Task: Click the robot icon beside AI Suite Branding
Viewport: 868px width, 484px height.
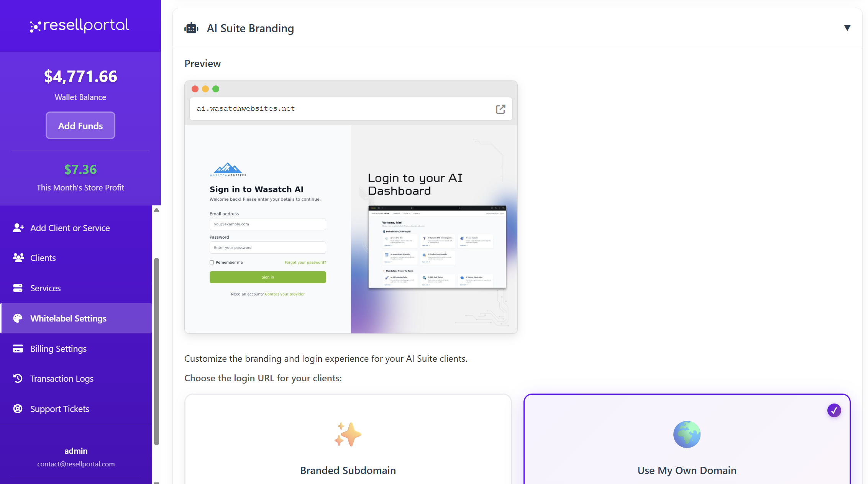Action: (191, 28)
